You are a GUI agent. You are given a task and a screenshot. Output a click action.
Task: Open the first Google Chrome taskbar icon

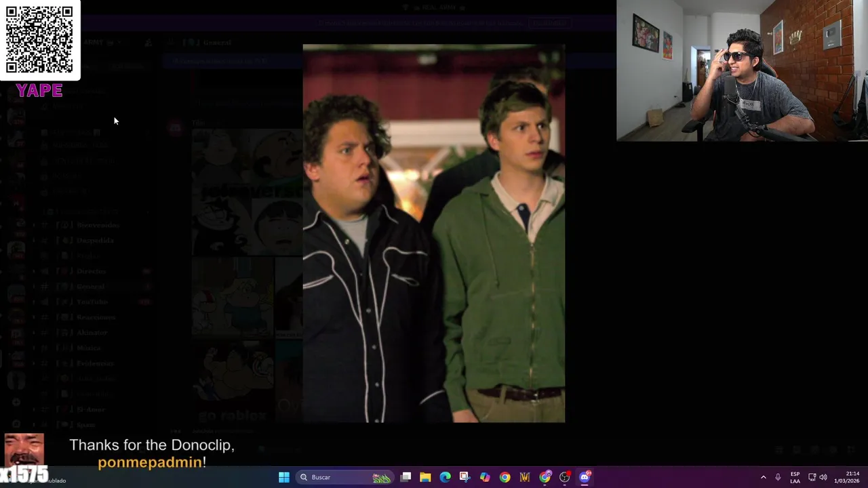click(505, 477)
